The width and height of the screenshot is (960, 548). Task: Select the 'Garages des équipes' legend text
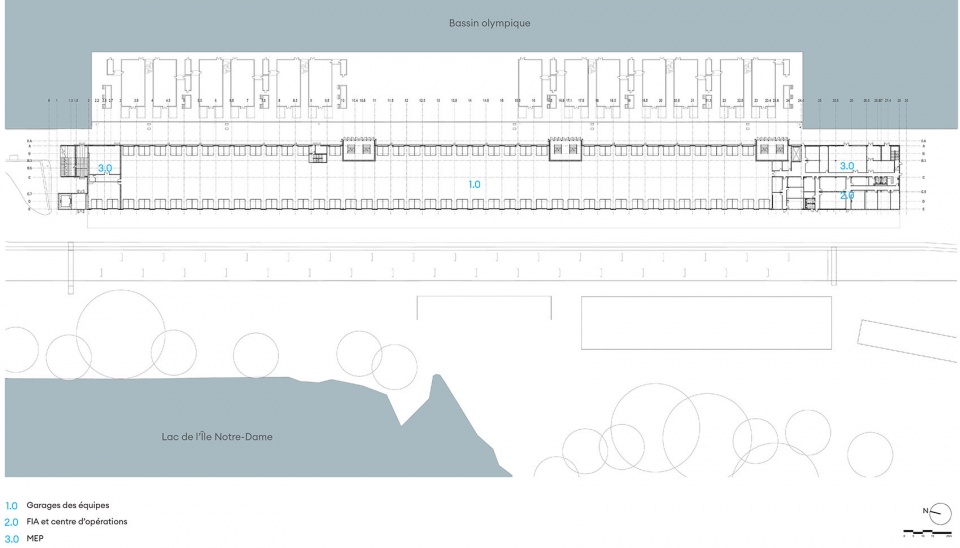pos(68,505)
